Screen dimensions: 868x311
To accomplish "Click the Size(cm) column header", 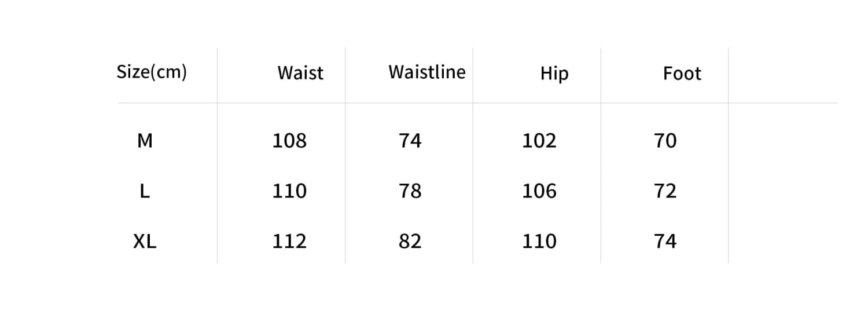I will click(x=152, y=72).
